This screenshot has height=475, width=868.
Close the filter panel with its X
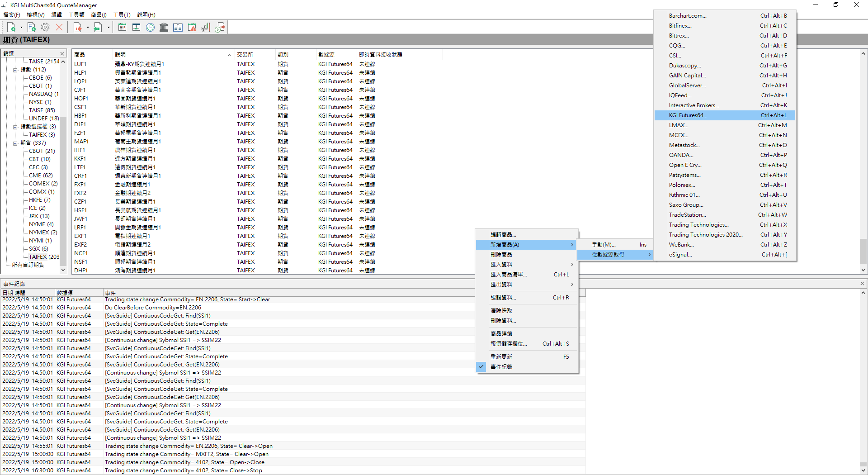[62, 53]
